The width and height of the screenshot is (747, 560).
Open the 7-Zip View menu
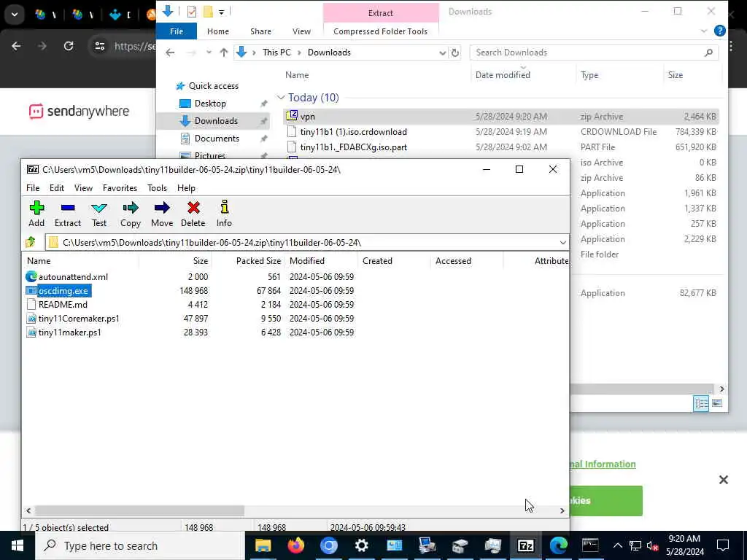pos(83,188)
